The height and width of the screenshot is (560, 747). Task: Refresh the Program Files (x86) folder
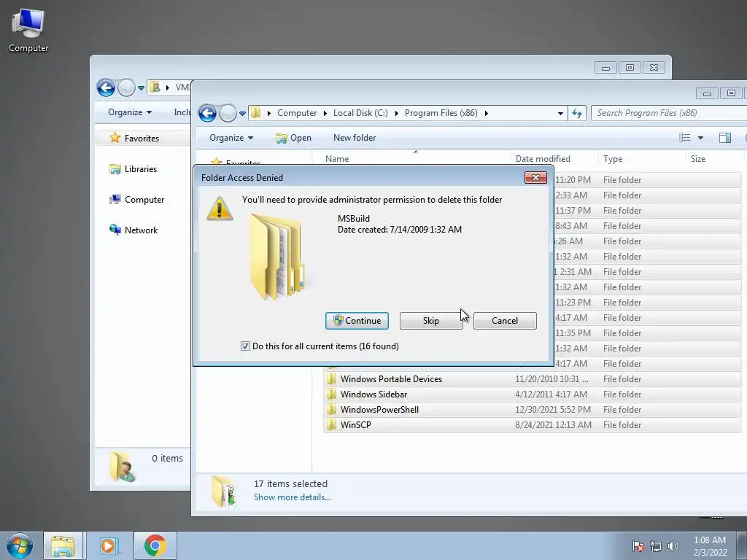pyautogui.click(x=577, y=113)
